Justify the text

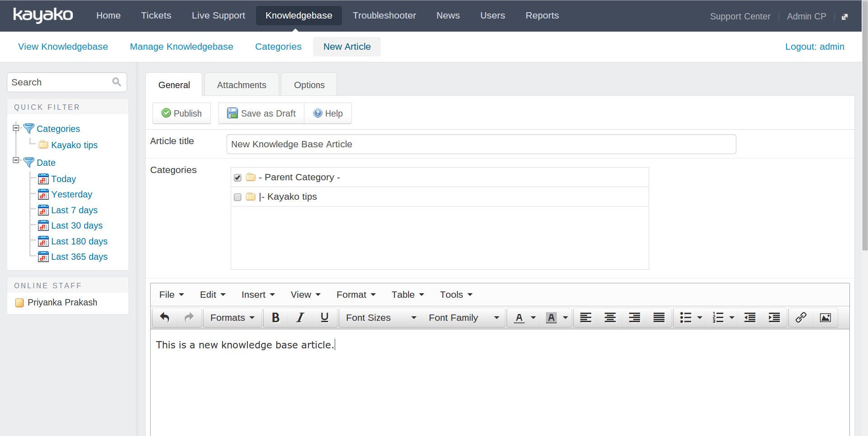[659, 318]
